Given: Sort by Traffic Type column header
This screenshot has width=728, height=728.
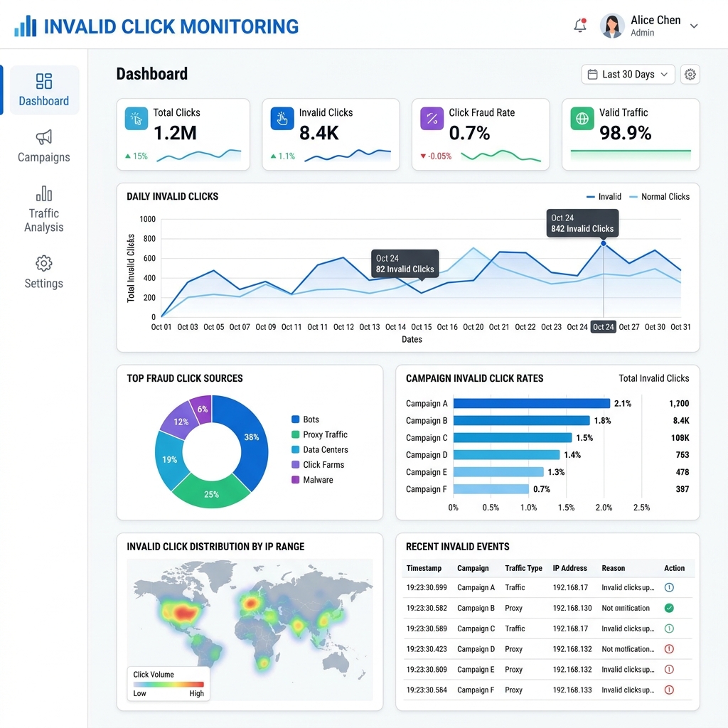Looking at the screenshot, I should coord(524,568).
